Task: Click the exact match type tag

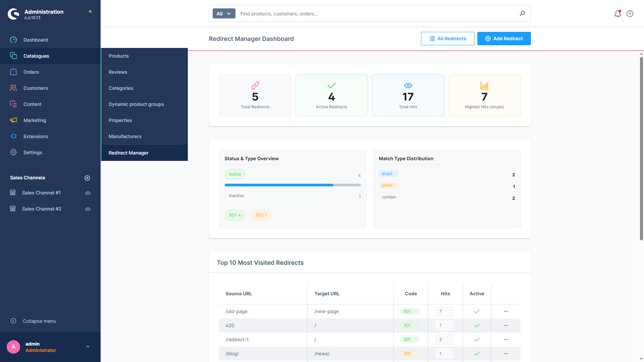Action: [x=388, y=174]
